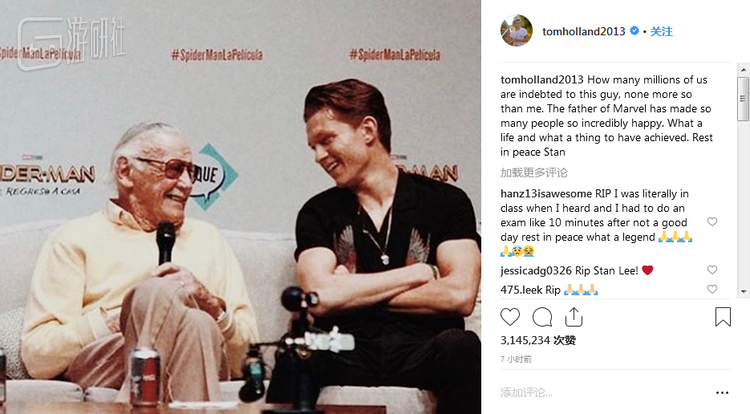Click the 添加评论 comment input field

(600, 391)
